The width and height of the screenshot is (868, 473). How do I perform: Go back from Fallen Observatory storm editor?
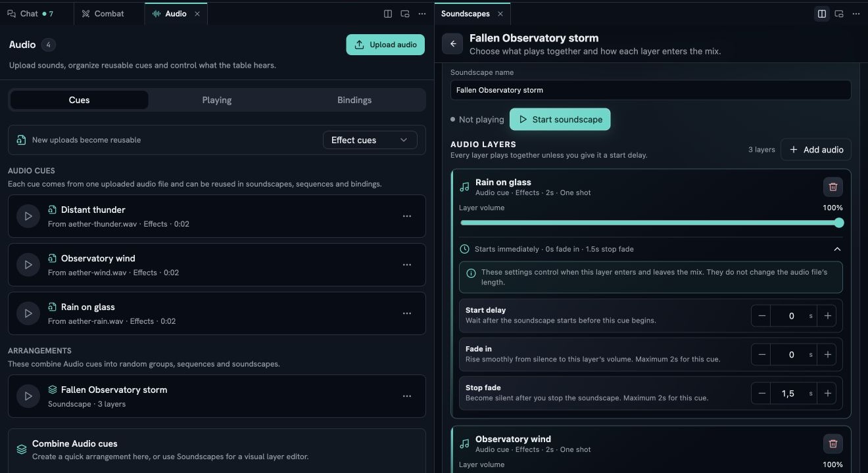click(453, 43)
